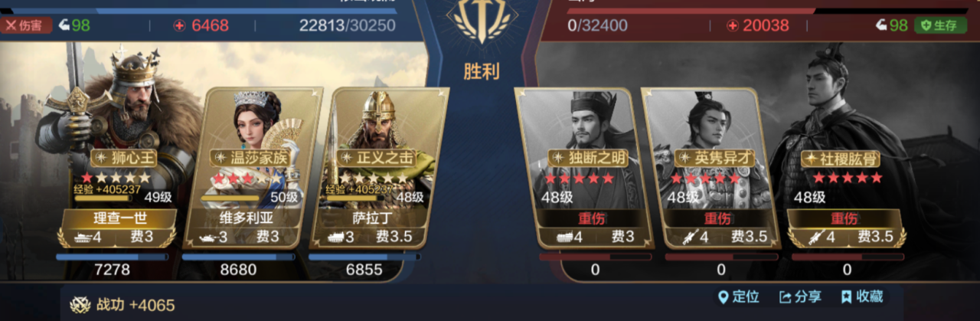Click the red cross wounded icon beside 6468
The height and width of the screenshot is (321, 980).
[180, 25]
